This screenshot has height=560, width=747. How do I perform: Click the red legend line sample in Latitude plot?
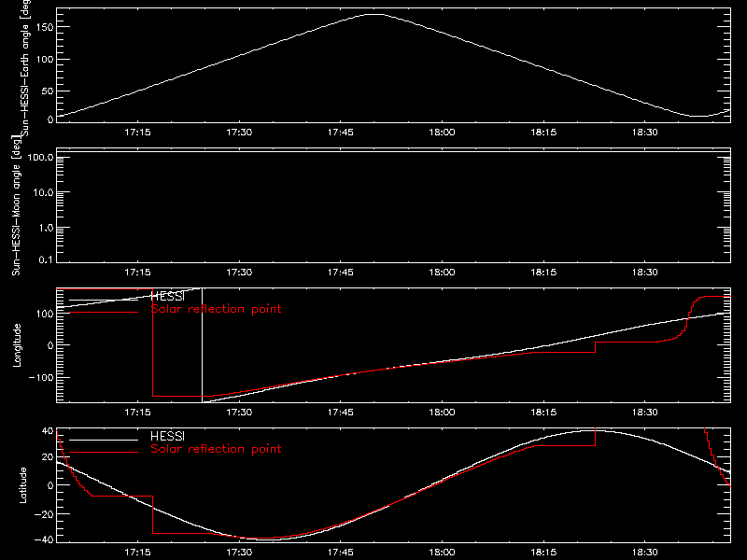coord(104,453)
